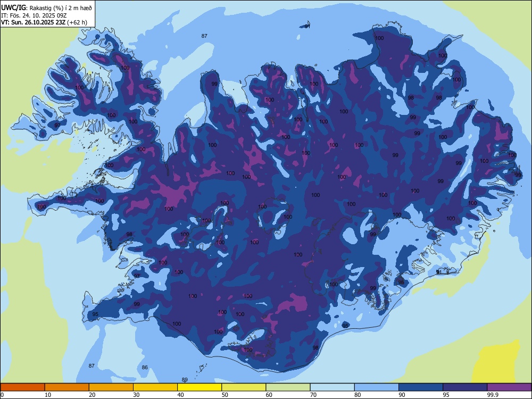Click the dark orange 0–10 legend swatch
This screenshot has height=399, width=532.
22,387
